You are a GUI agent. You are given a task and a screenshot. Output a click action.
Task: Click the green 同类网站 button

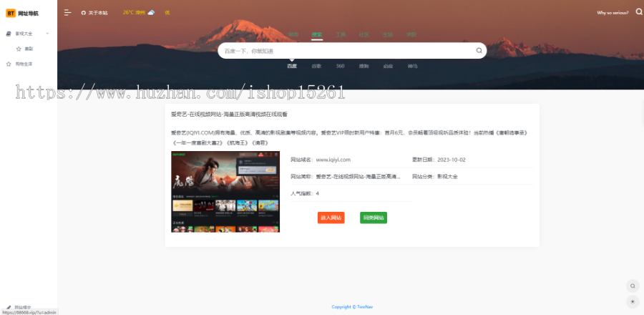pos(374,218)
